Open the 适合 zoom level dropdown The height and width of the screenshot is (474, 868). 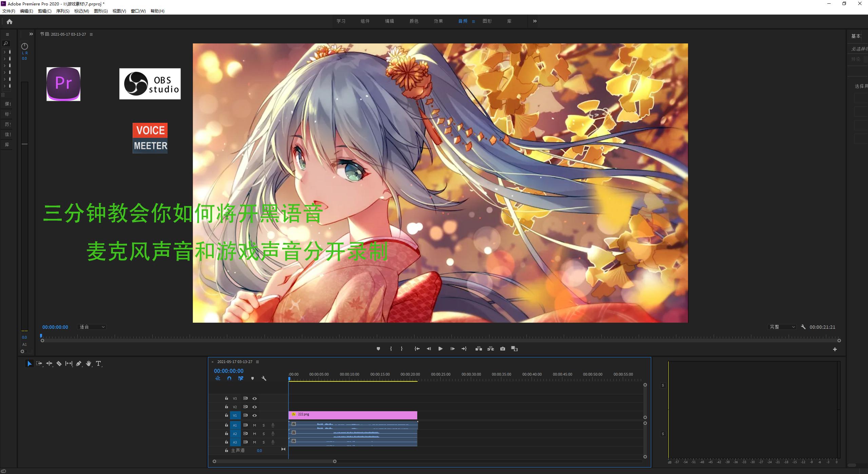point(92,327)
